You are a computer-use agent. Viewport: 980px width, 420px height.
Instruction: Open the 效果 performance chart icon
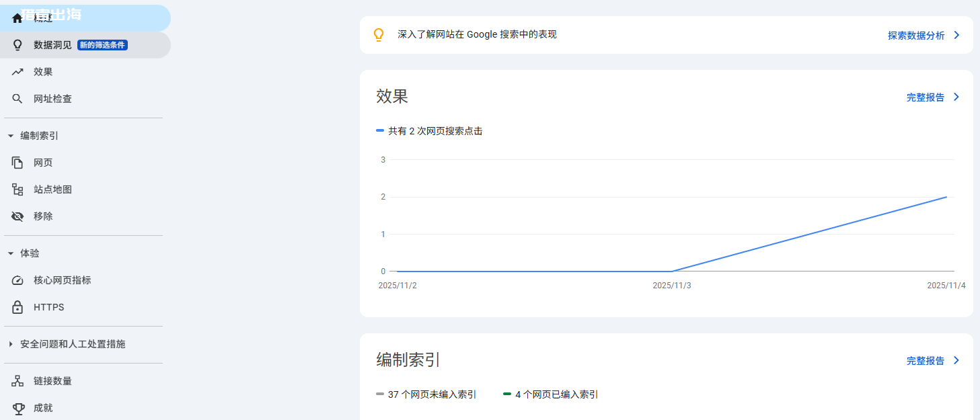[x=17, y=71]
